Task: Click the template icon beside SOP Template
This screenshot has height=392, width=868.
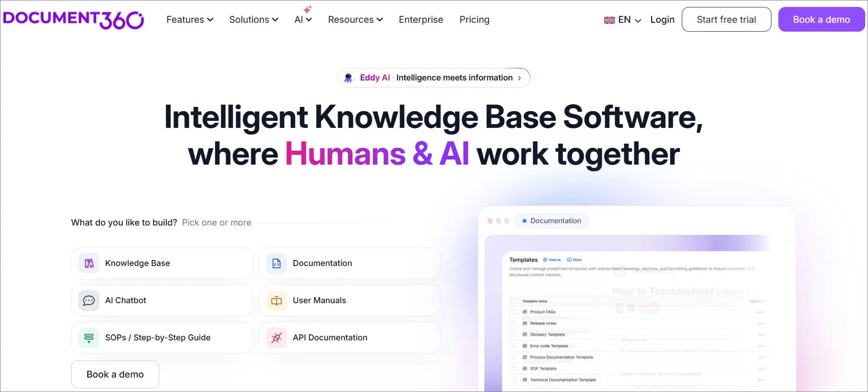Action: click(525, 368)
